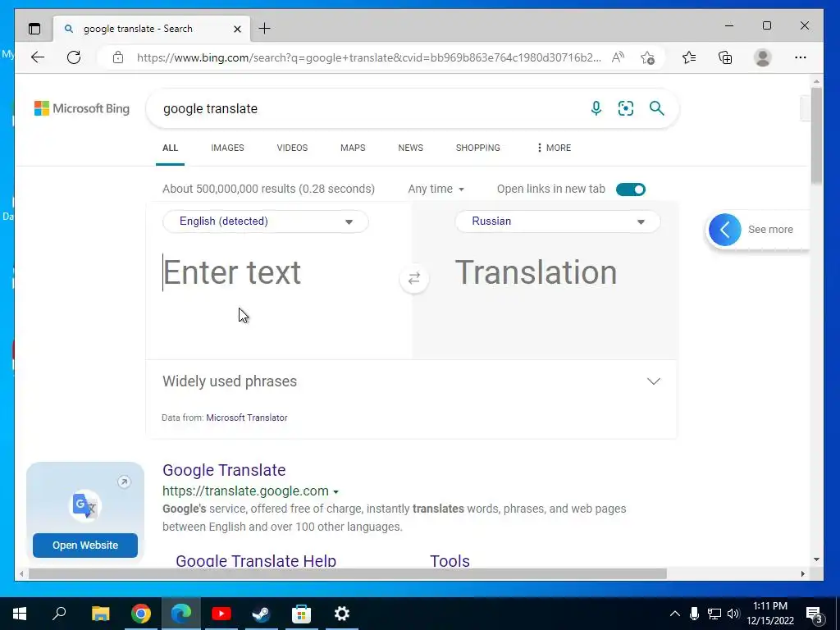Submit search with magnifier icon
The height and width of the screenshot is (630, 840).
tap(657, 108)
